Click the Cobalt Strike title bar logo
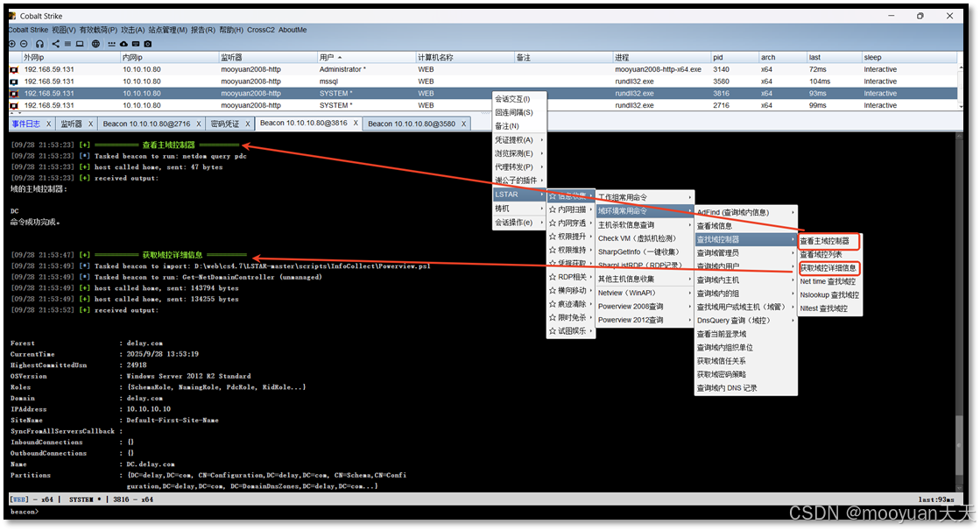 [12, 16]
